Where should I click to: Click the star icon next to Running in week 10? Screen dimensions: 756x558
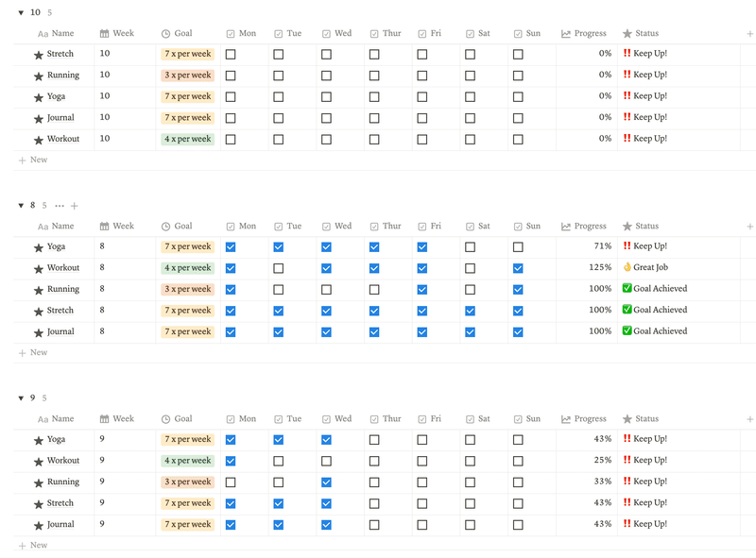click(x=39, y=76)
